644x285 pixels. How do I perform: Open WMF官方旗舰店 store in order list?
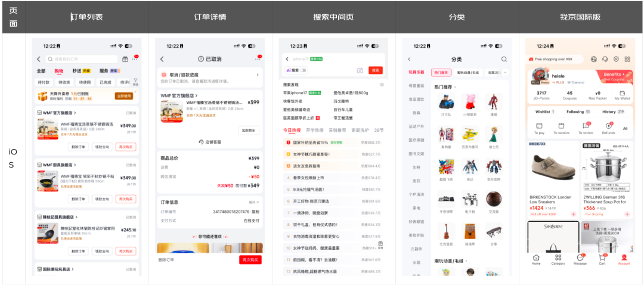pos(57,113)
